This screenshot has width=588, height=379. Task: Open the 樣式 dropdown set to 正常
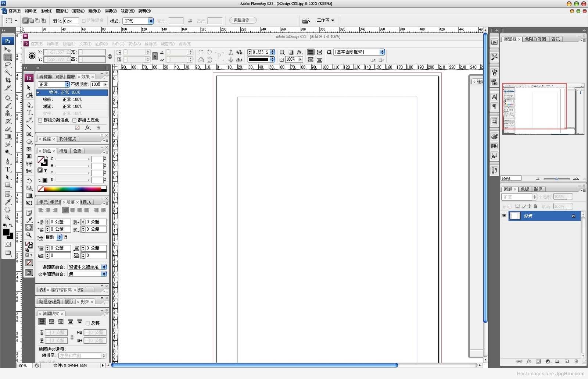[x=138, y=21]
